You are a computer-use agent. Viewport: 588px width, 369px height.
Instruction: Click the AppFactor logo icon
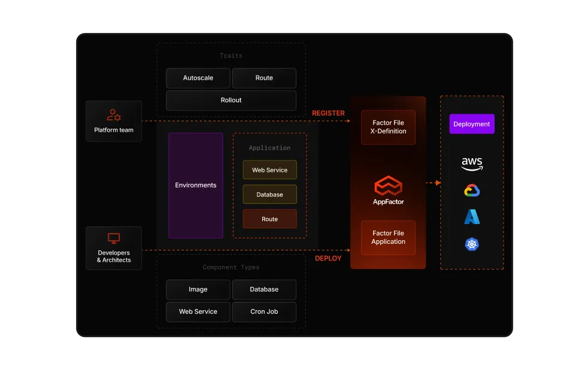(388, 186)
